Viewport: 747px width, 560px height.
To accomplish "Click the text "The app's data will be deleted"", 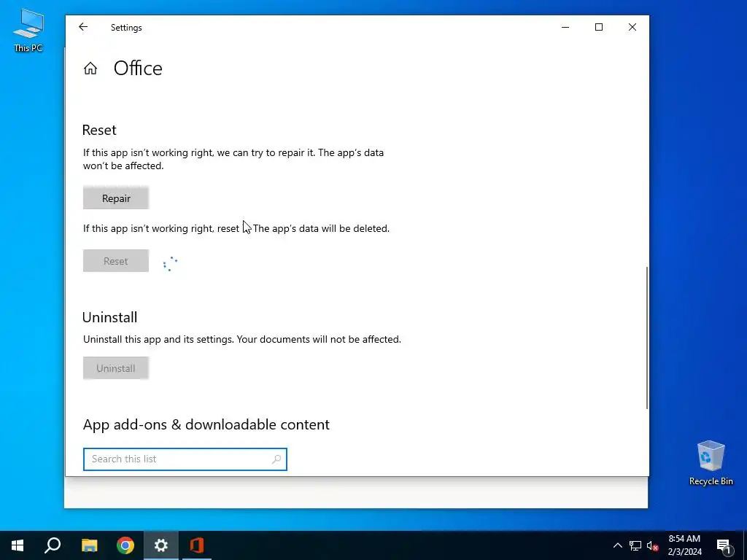I will tap(321, 228).
